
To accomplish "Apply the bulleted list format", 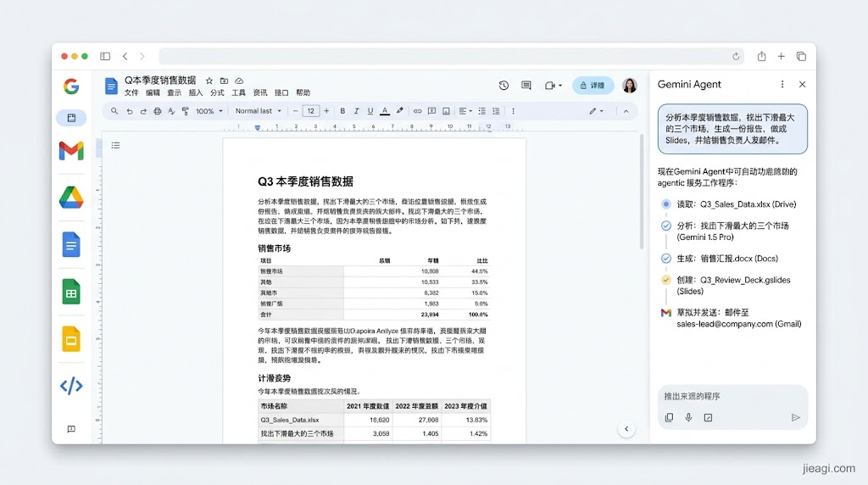I will coord(482,111).
